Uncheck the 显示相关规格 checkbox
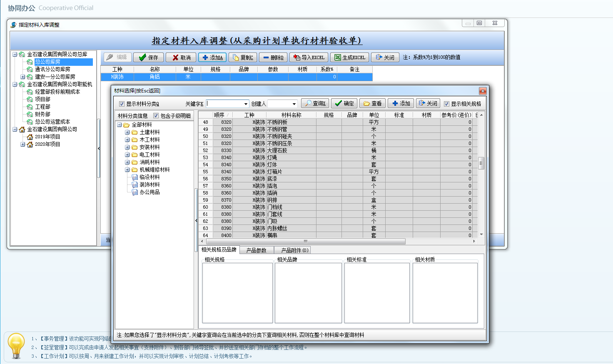The image size is (613, 364). [446, 104]
